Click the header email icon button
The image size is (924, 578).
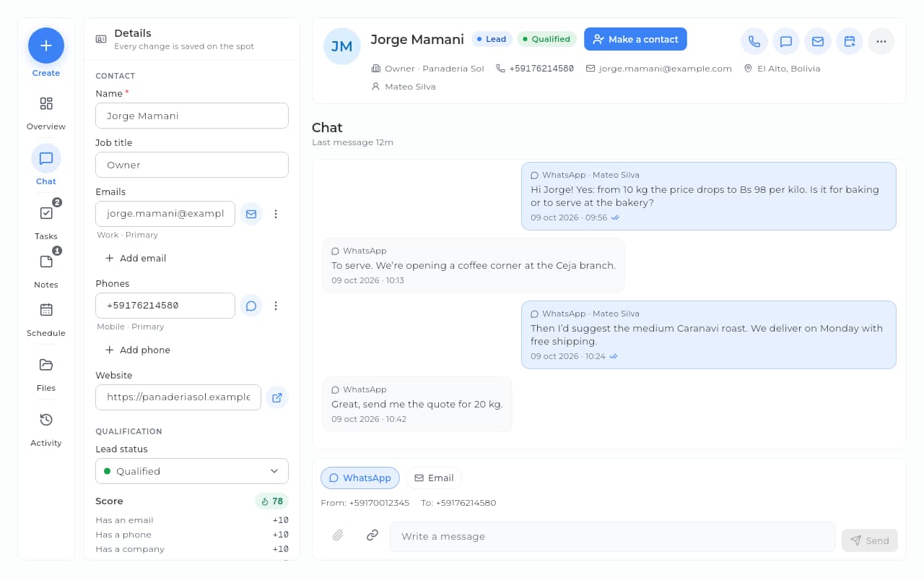tap(818, 41)
